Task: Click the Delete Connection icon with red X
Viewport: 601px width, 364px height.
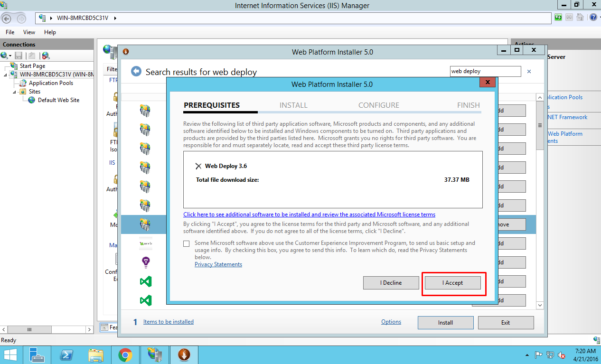Action: coord(46,56)
